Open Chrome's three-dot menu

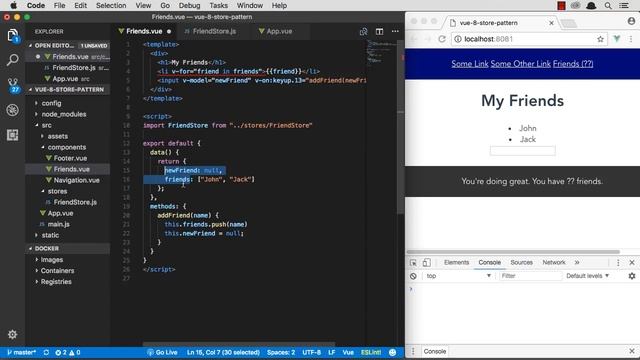[631, 39]
